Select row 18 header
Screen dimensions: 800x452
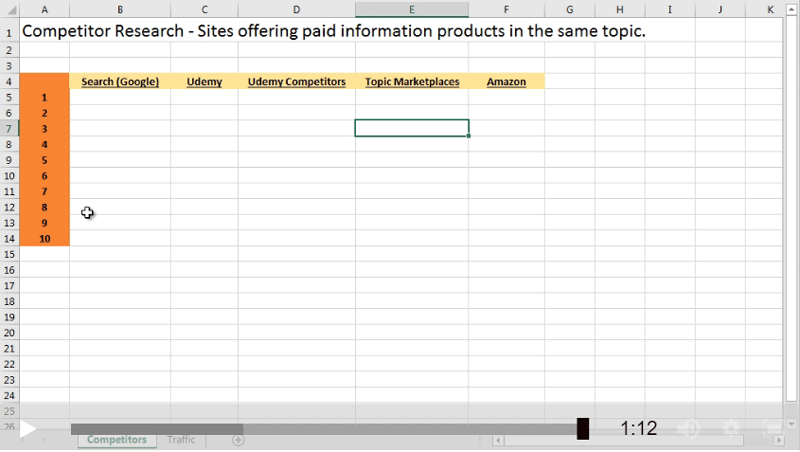(9, 302)
